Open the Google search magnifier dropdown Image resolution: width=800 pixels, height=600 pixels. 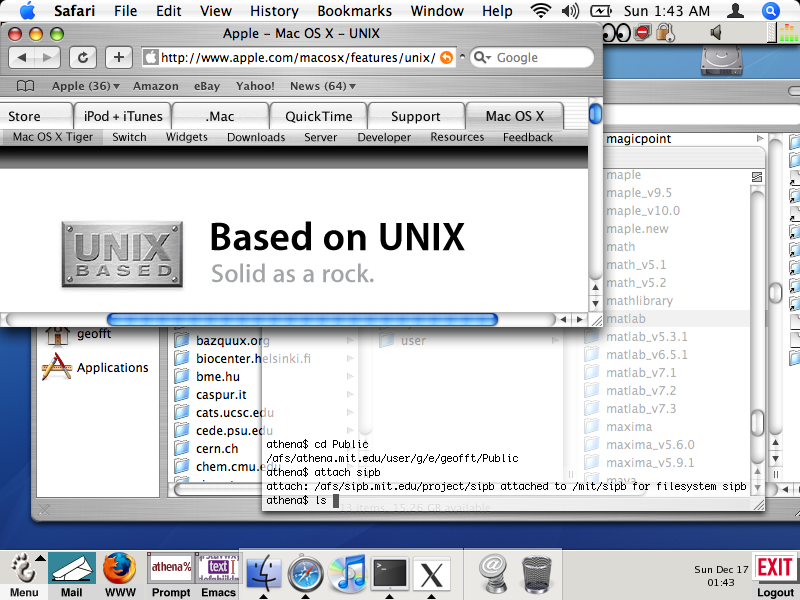482,57
